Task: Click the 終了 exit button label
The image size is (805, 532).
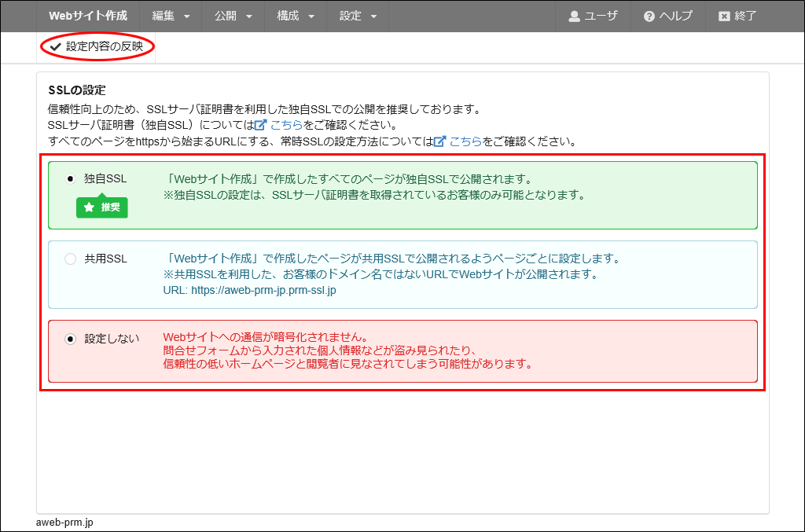Action: (745, 17)
